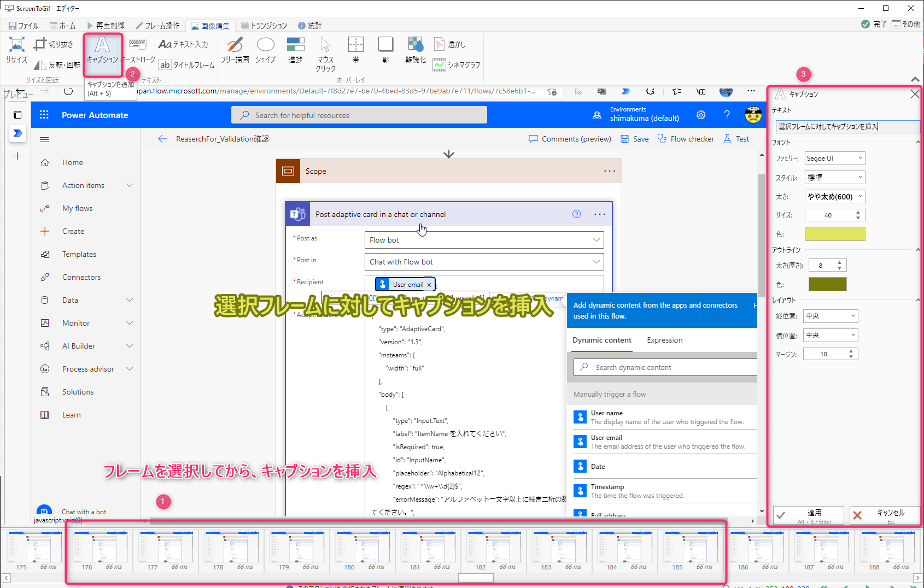Cancel the caption (キャンセル)
Viewport: 924px width, 588px height.
click(885, 515)
